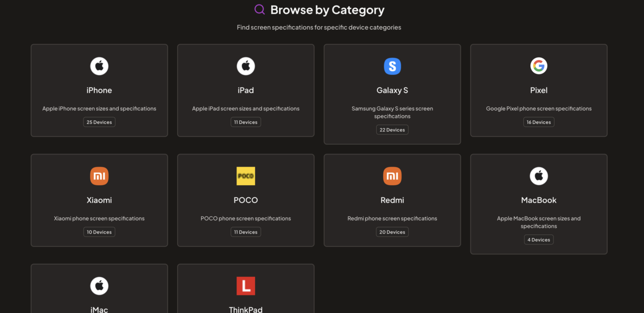
Task: Click the Apple logo on iPad card
Action: (246, 66)
